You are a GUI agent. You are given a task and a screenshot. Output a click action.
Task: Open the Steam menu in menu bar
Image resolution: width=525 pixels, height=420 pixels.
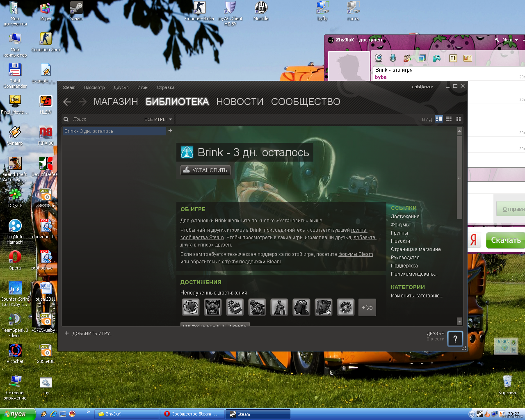69,87
